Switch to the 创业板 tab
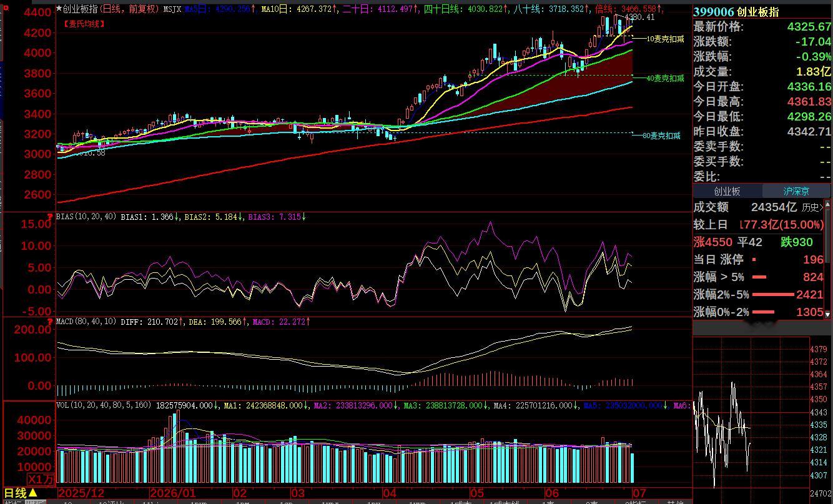This screenshot has height=504, width=833. [727, 191]
